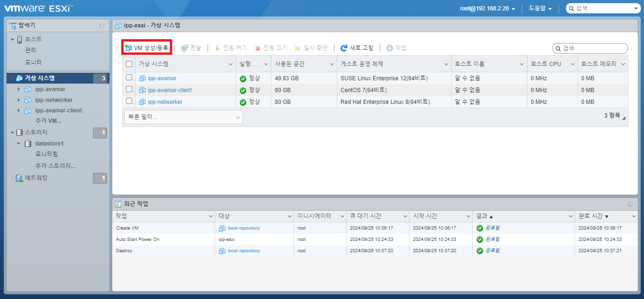Click the 탐색기 panel collapse icon
Viewport: 644px width, 299px height.
coord(102,26)
